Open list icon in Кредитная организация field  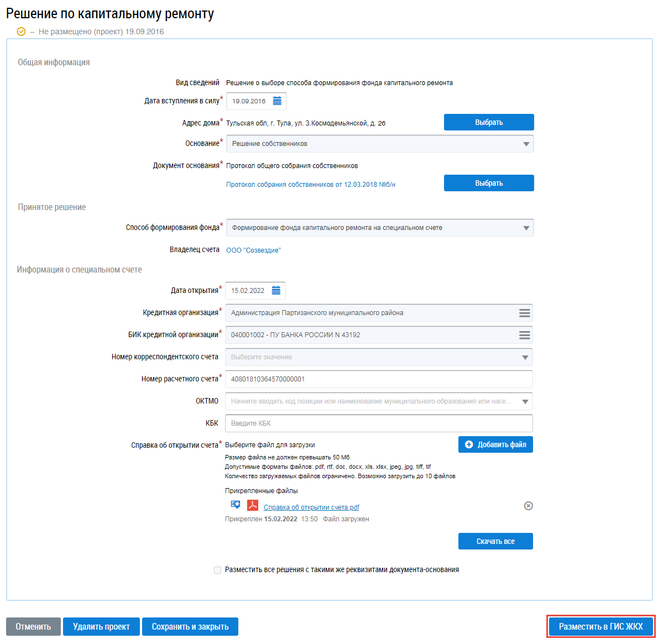pyautogui.click(x=525, y=313)
